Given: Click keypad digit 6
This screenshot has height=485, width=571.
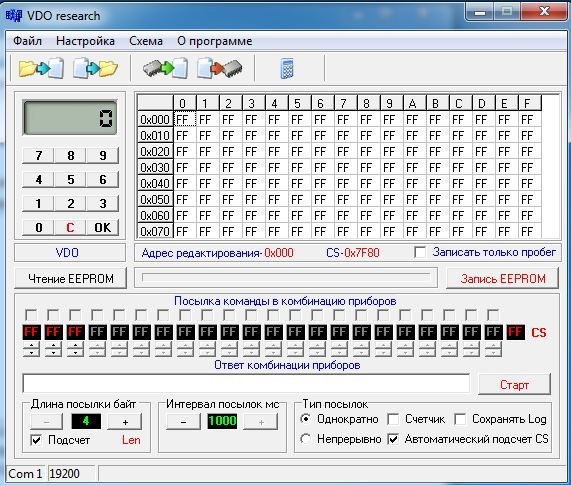Looking at the screenshot, I should click(x=103, y=180).
